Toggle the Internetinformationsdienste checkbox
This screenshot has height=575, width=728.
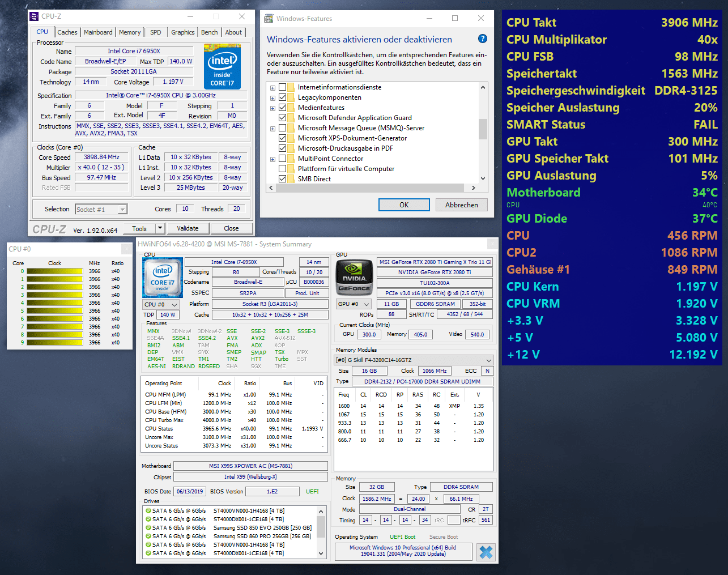pos(282,87)
